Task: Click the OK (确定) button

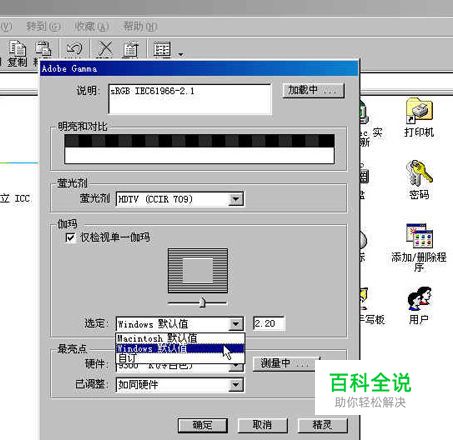Action: (203, 425)
